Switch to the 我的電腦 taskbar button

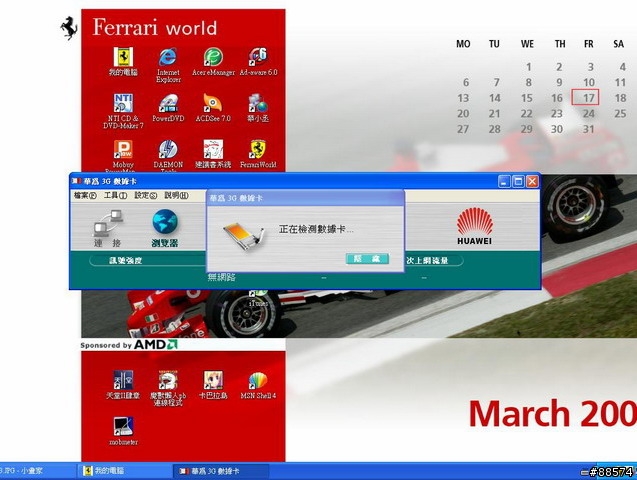click(124, 471)
